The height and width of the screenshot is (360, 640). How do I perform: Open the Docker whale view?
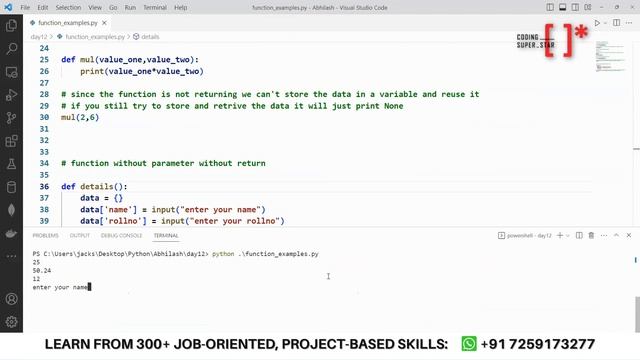coord(11,233)
